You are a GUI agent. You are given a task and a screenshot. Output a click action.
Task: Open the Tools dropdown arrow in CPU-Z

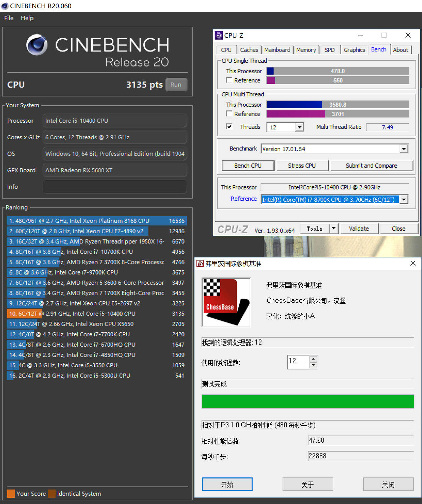point(334,228)
